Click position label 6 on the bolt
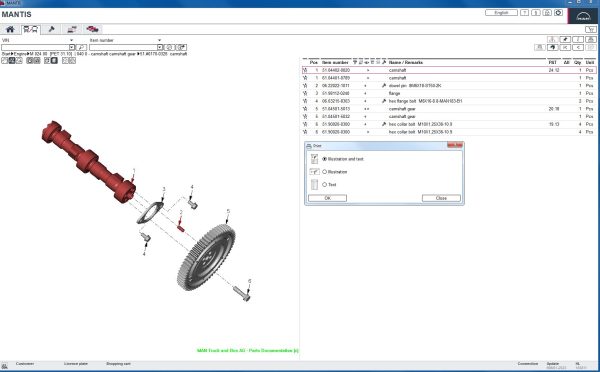 (249, 281)
